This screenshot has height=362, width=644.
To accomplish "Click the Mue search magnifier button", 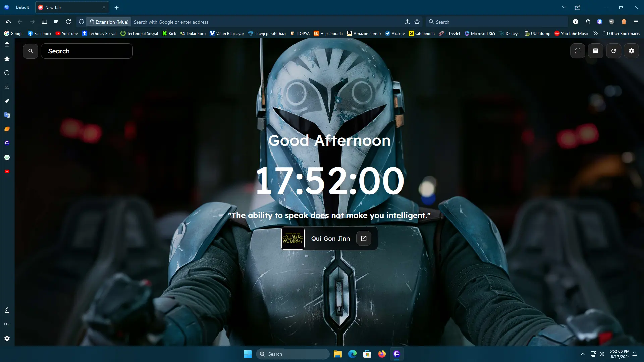I will click(x=31, y=51).
